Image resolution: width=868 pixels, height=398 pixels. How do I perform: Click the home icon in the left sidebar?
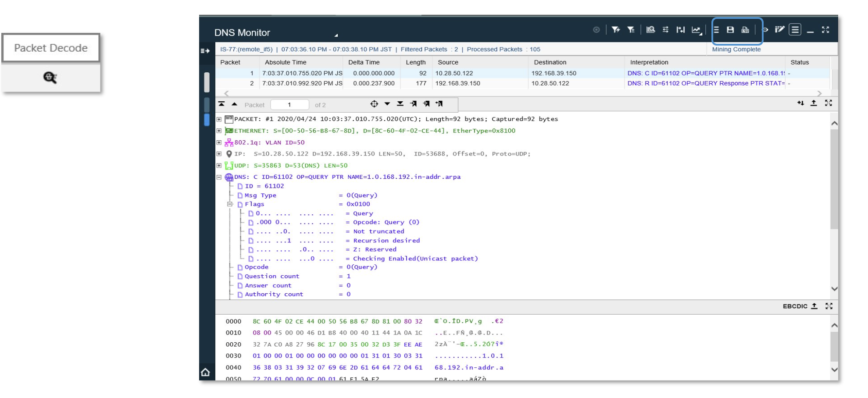coord(205,373)
